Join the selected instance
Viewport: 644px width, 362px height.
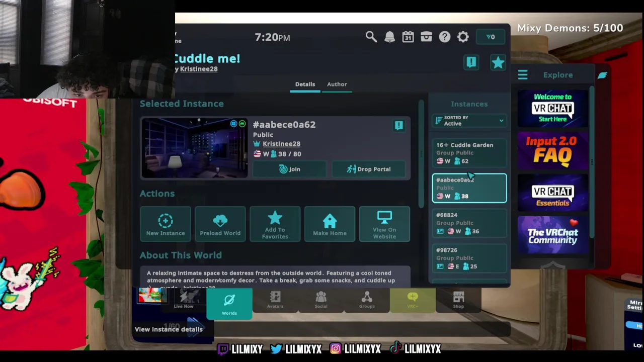click(x=290, y=169)
